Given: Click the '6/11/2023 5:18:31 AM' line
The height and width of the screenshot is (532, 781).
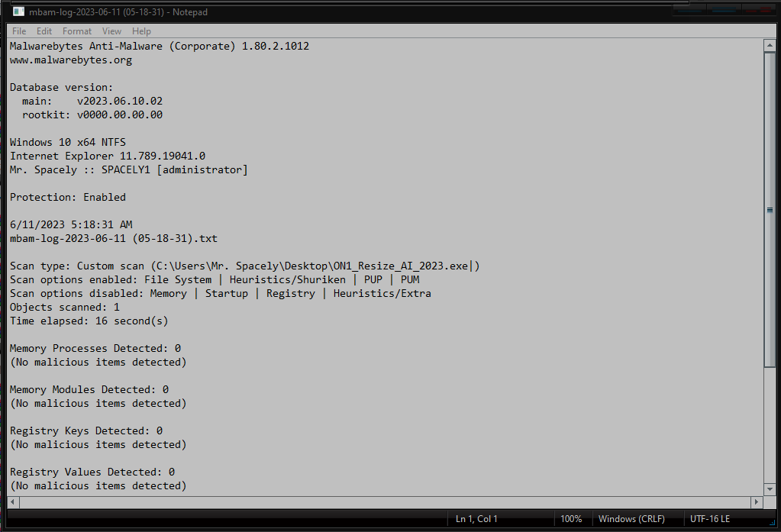Looking at the screenshot, I should [71, 224].
